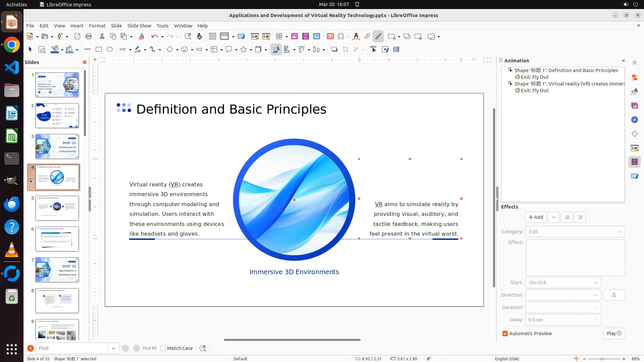Enable the Match Case checkbox

click(x=163, y=348)
